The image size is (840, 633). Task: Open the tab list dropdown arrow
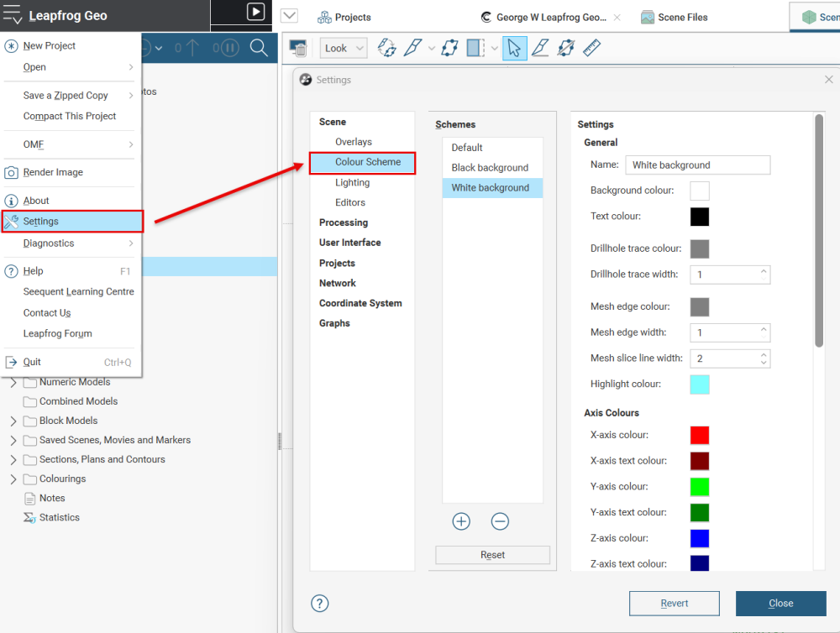289,15
